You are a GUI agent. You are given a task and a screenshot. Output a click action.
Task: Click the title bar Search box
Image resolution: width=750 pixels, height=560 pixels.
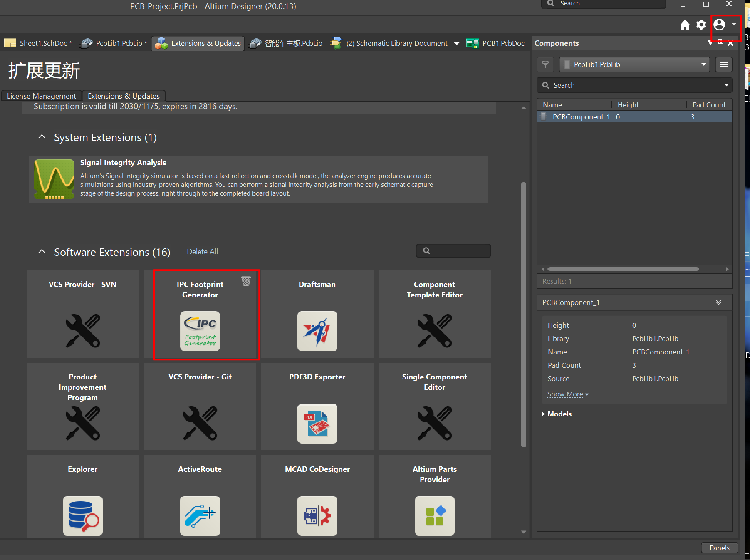tap(604, 4)
